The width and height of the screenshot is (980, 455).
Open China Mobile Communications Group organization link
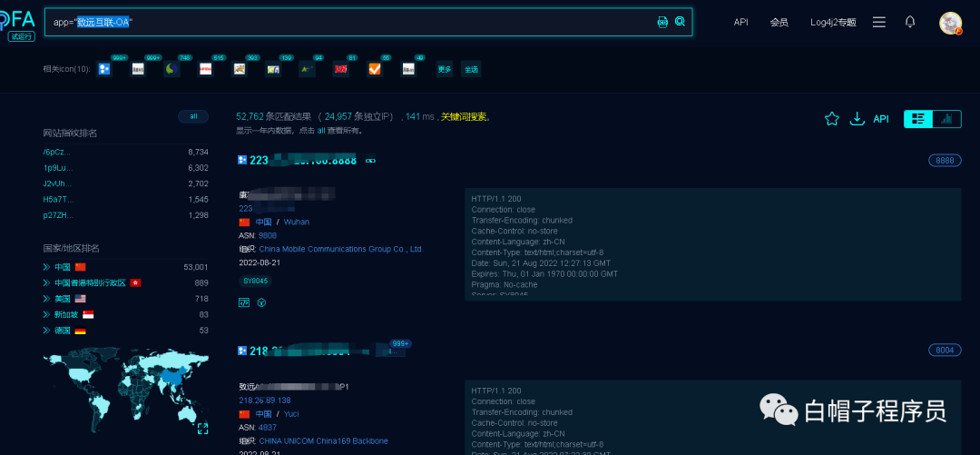(341, 249)
